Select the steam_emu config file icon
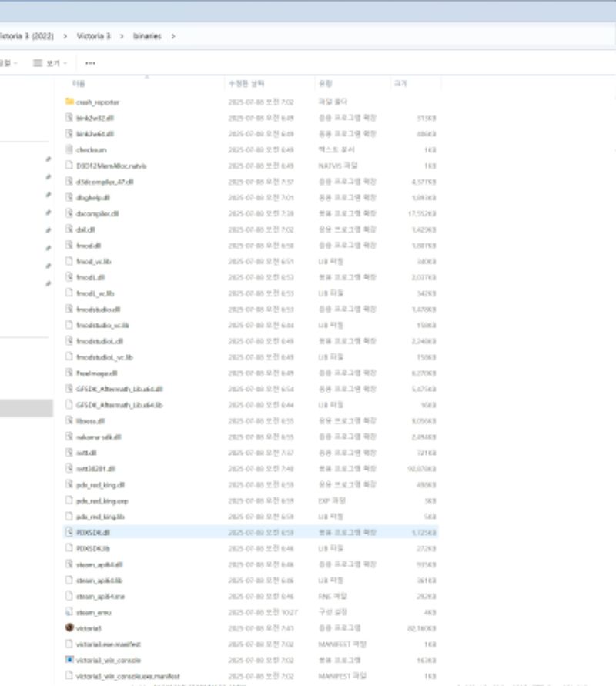 (x=69, y=612)
